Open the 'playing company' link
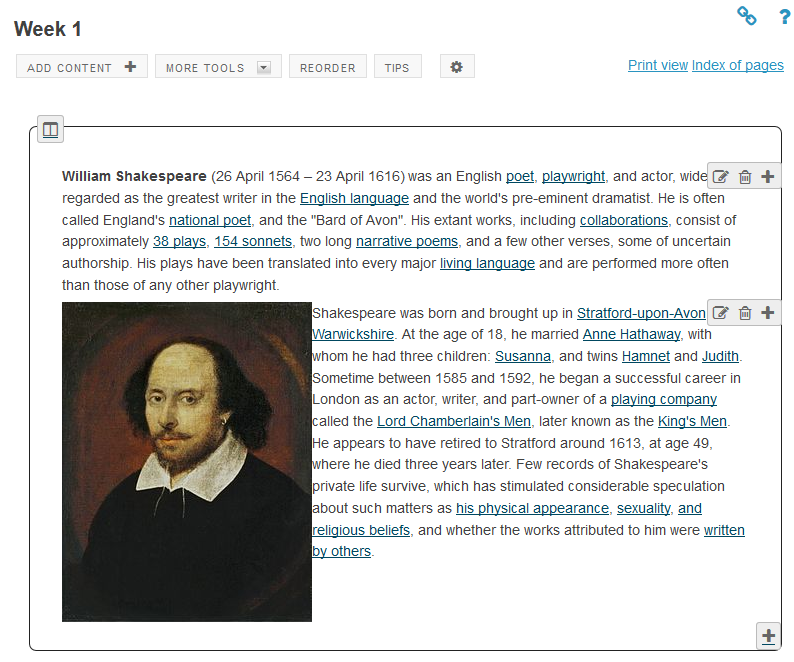794x662 pixels. pos(664,399)
